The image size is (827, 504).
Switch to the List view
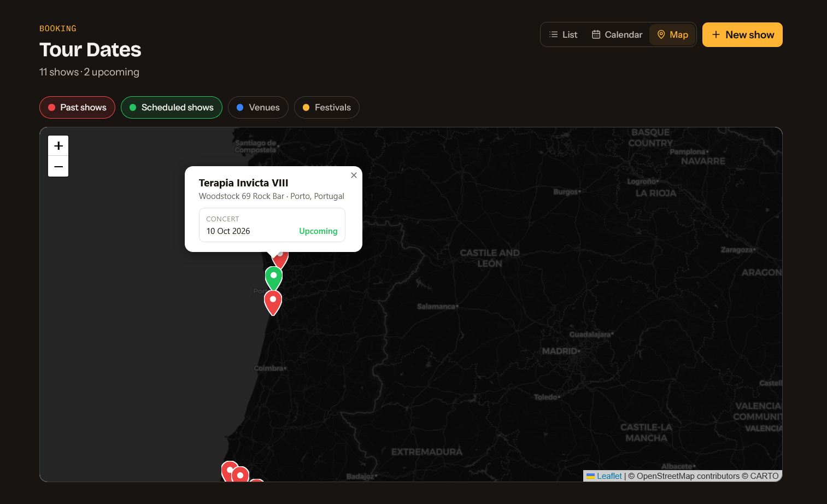click(563, 34)
